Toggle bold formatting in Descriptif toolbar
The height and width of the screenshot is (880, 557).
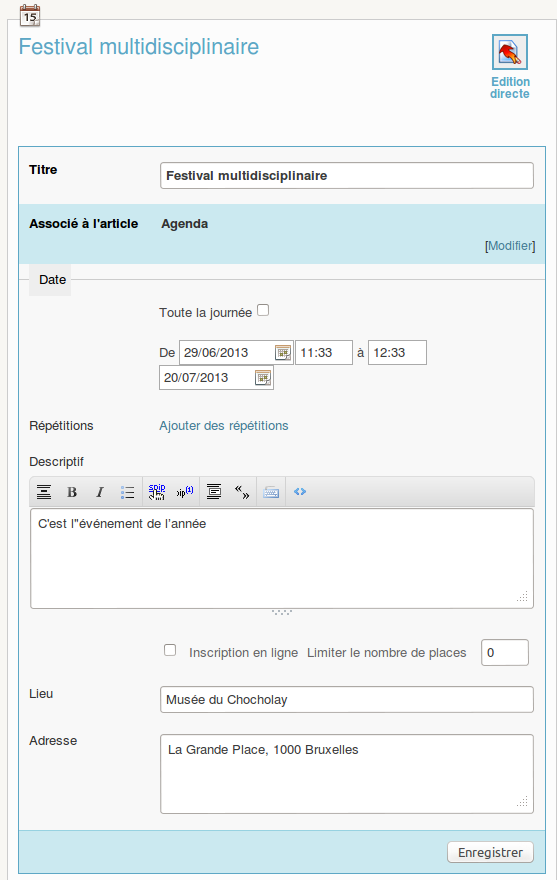(x=72, y=492)
